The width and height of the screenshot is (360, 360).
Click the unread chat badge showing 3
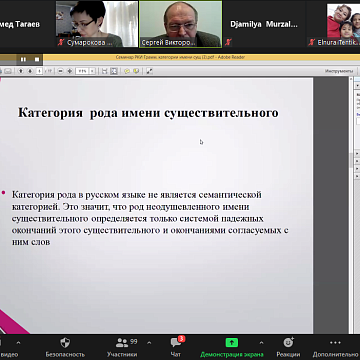coord(181,339)
